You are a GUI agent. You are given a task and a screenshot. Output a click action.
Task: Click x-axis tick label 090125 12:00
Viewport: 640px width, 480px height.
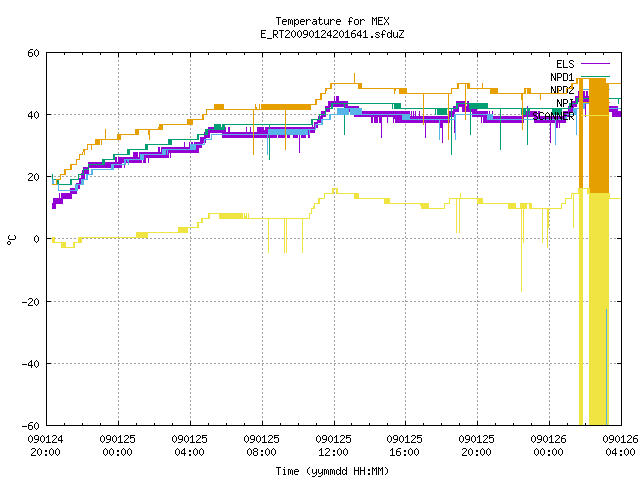(x=333, y=446)
